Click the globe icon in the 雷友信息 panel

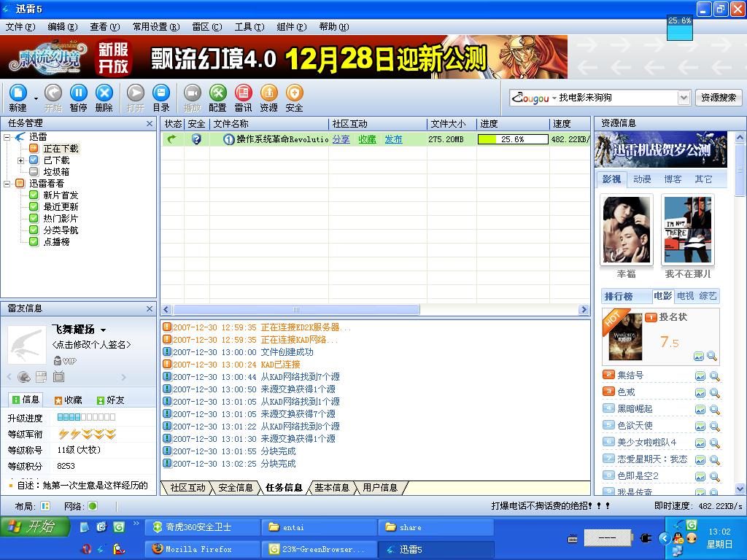pos(24,377)
